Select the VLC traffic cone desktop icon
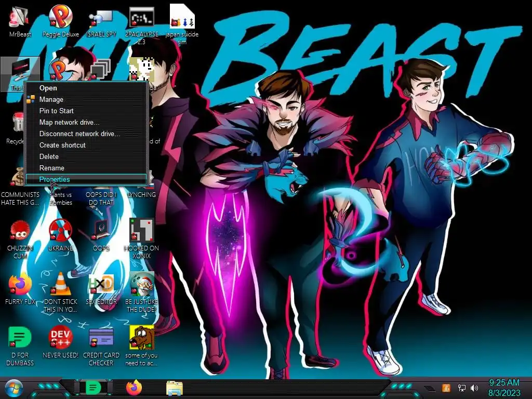Viewport: 532px width, 399px height. coord(60,292)
